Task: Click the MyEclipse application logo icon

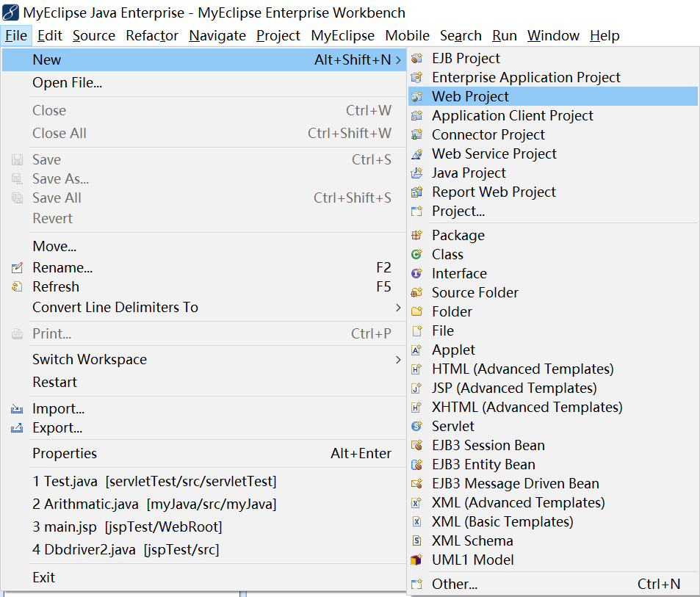Action: click(x=10, y=12)
